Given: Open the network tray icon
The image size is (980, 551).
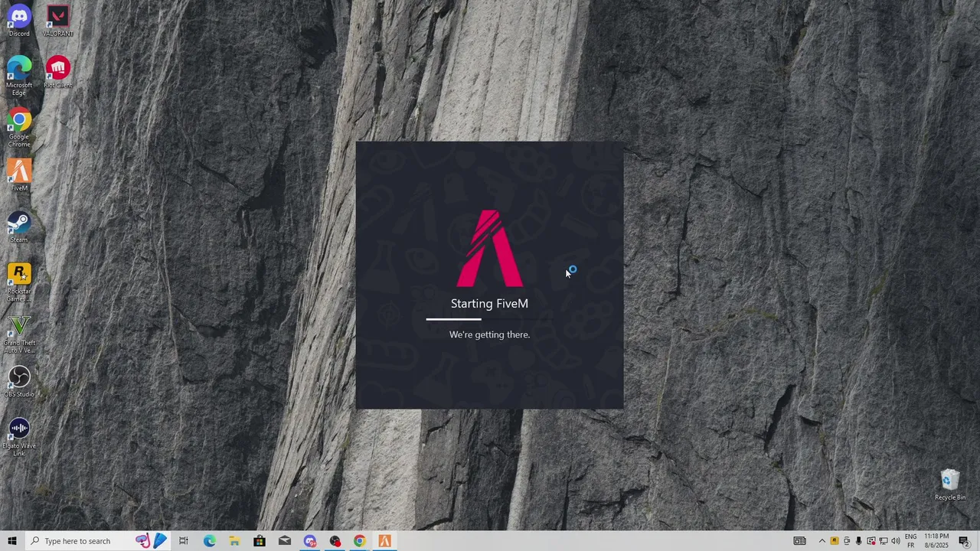Looking at the screenshot, I should point(884,541).
